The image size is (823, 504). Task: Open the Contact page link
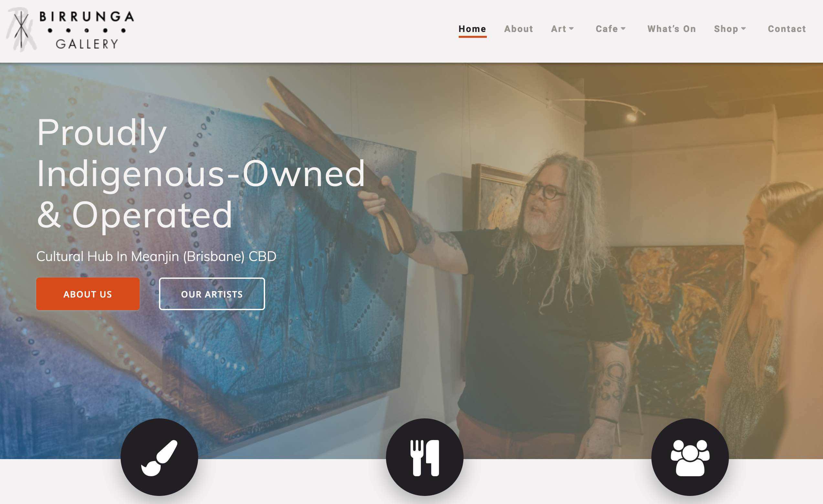point(787,29)
